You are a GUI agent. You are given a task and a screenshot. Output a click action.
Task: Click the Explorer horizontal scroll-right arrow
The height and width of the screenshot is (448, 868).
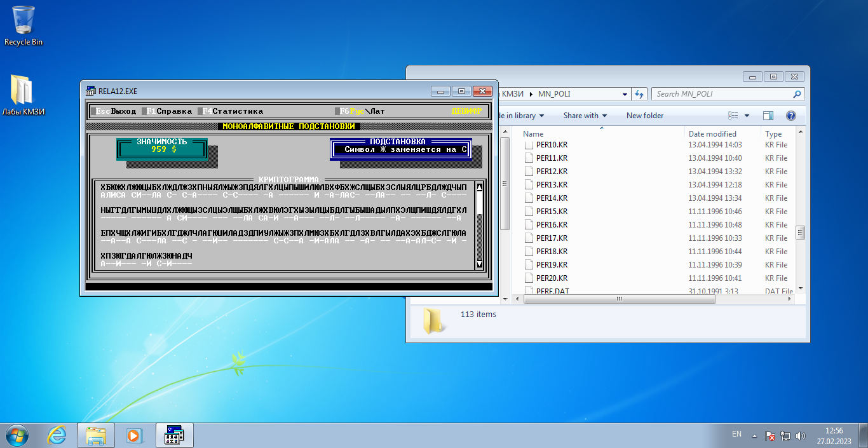[790, 299]
